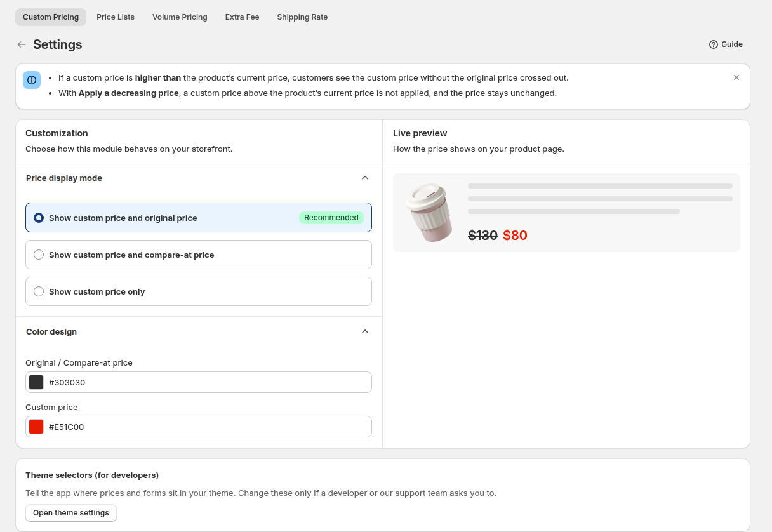Viewport: 772px width, 532px height.
Task: Click the Theme selectors (for developers) heading
Action: click(x=92, y=475)
